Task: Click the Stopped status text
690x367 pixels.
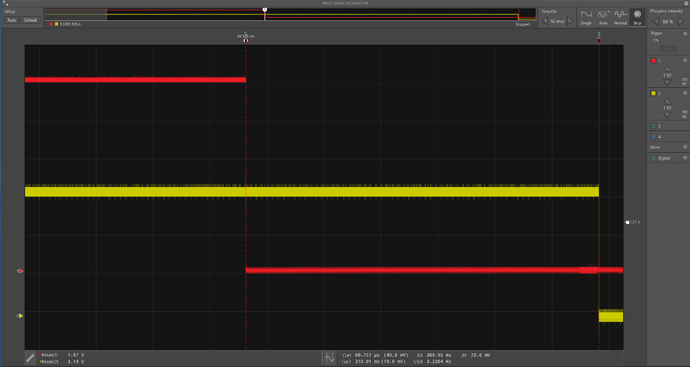Action: (x=523, y=24)
